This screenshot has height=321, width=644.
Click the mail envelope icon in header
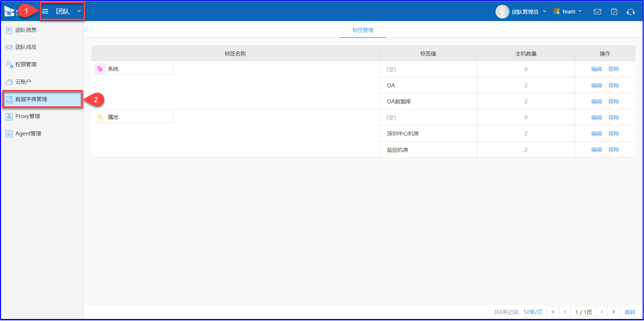(597, 12)
